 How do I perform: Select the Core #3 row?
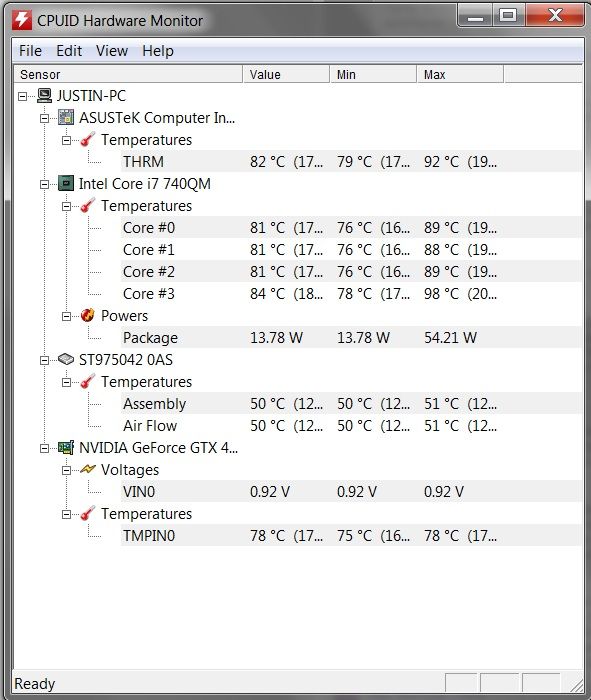point(351,294)
